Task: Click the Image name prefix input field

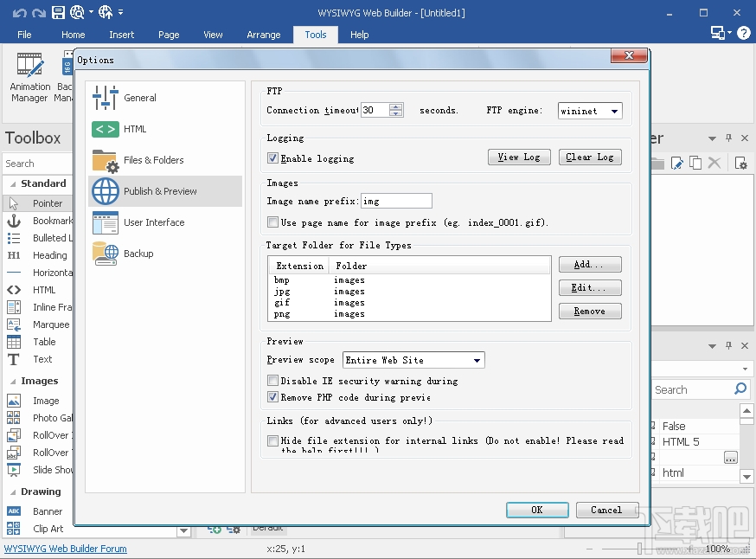Action: pos(396,200)
